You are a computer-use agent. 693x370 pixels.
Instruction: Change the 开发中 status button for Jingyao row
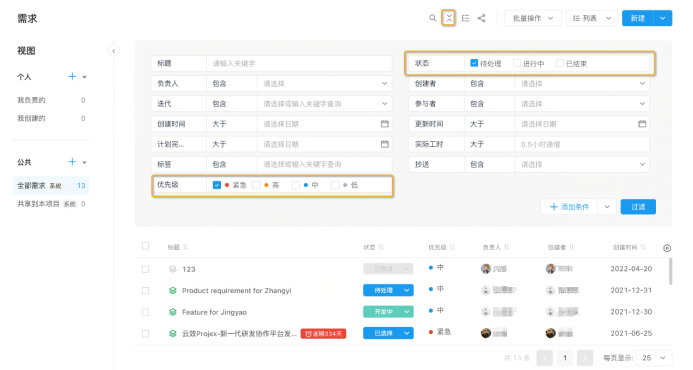(388, 312)
